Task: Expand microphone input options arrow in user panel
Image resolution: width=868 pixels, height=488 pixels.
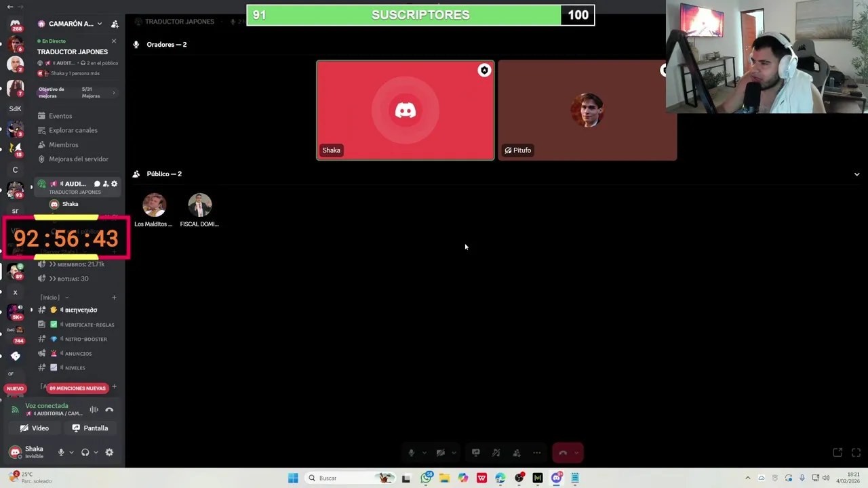Action: (71, 452)
